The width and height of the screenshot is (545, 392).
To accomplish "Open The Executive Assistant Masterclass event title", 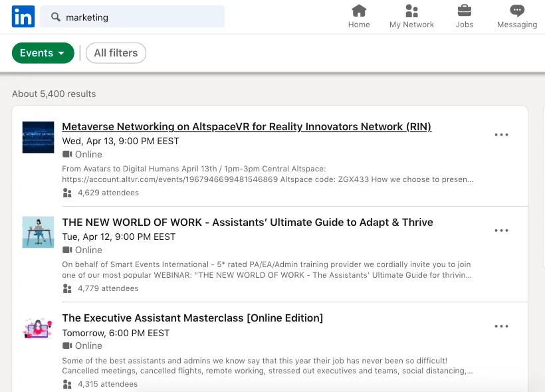I will coord(193,318).
